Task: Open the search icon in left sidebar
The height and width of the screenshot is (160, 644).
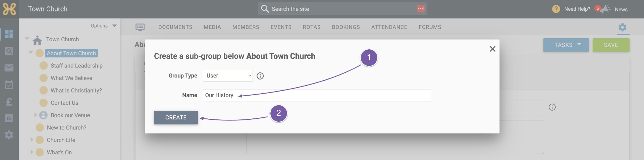Action: point(9,51)
